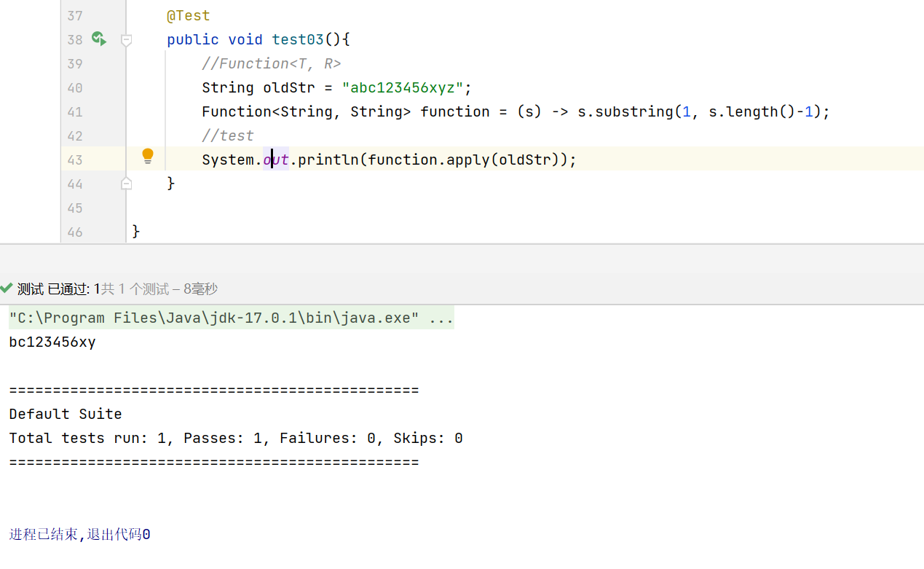Click line number 37 in the gutter

coord(74,15)
